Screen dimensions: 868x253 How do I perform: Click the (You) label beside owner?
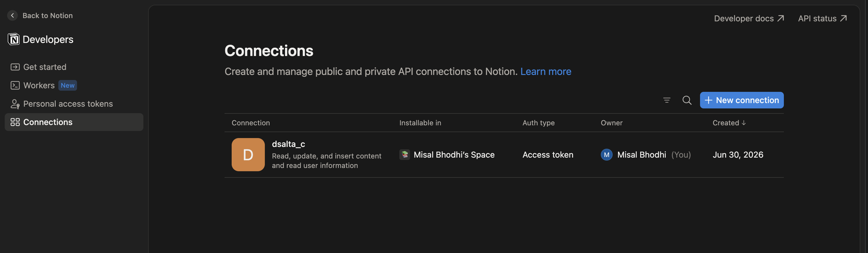tap(681, 155)
